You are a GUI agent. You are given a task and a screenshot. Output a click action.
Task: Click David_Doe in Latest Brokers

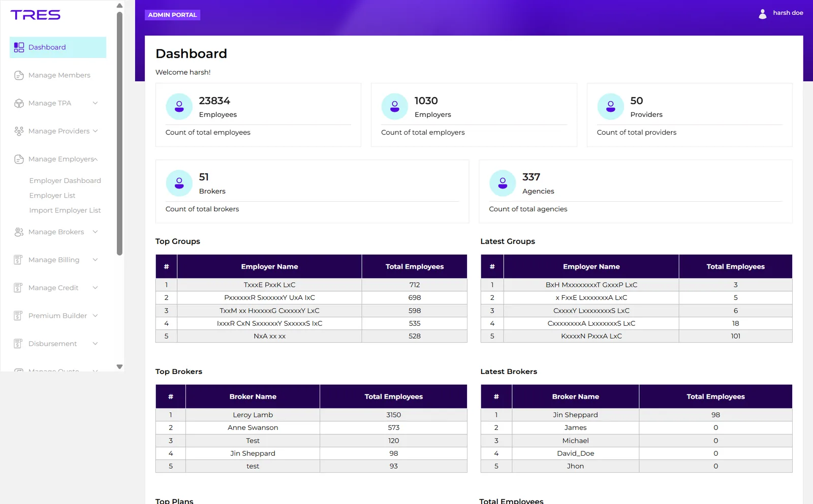576,454
